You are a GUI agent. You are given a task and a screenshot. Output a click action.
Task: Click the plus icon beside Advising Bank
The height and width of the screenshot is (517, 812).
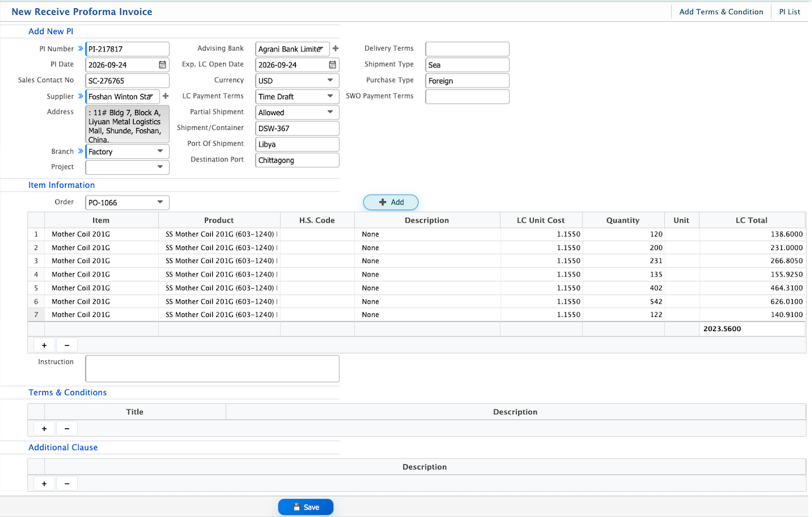click(x=335, y=49)
